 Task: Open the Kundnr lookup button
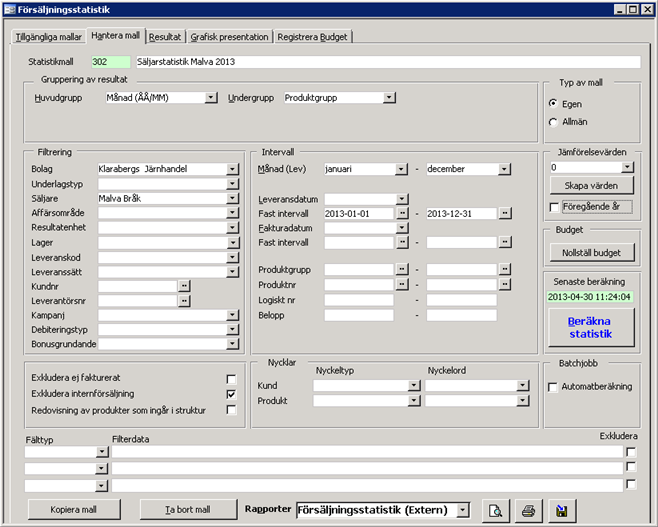184,285
